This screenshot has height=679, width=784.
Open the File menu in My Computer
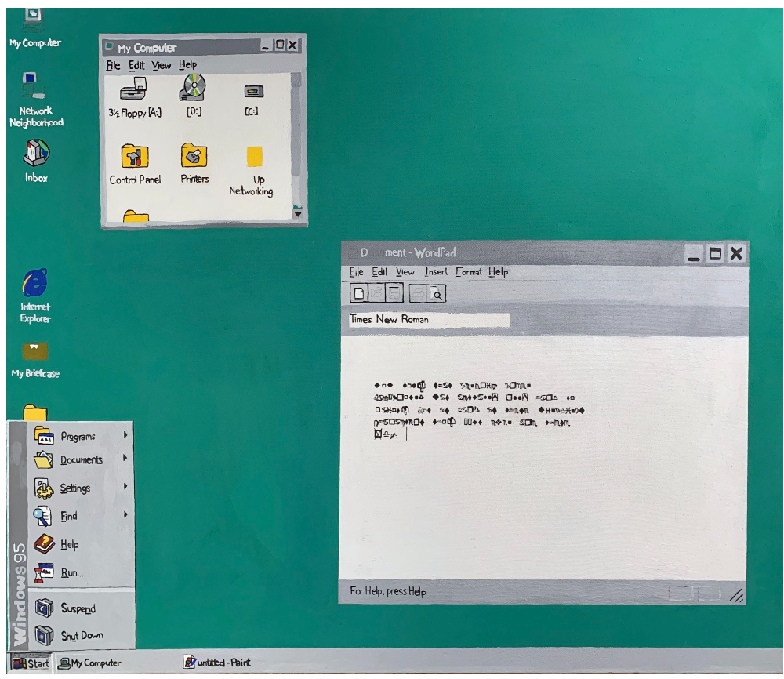[113, 66]
